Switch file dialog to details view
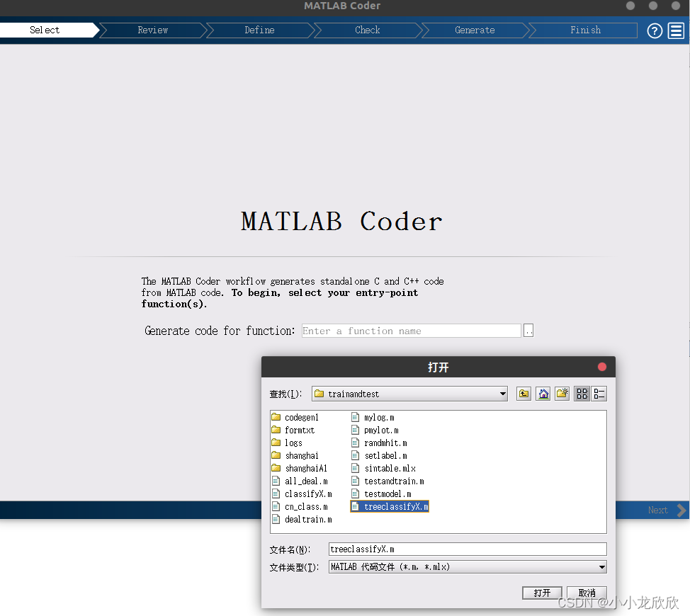Screen dimensions: 690x616 [599, 394]
